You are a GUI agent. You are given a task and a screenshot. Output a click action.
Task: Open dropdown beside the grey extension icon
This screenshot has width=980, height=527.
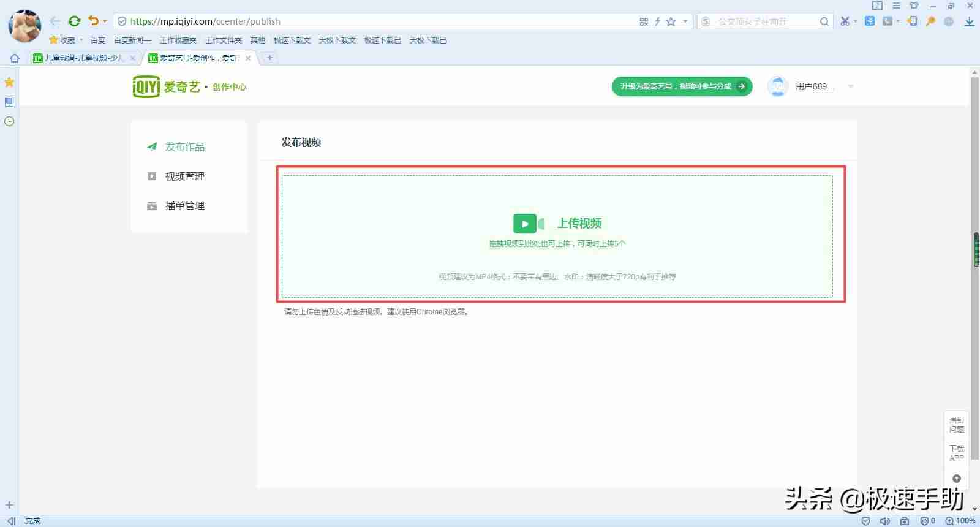(x=898, y=21)
